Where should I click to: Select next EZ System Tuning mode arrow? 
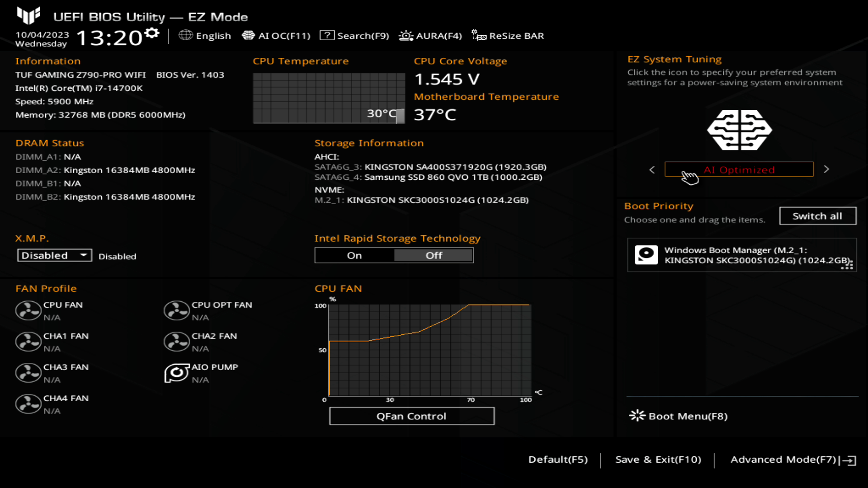826,169
